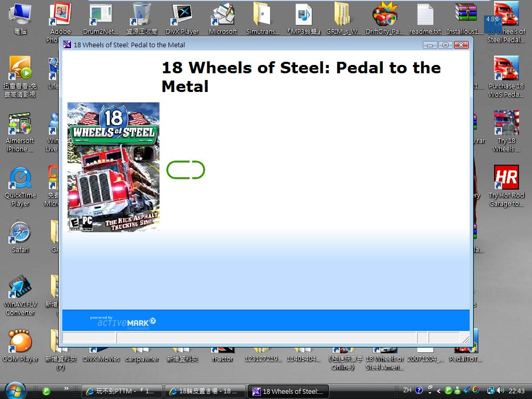Expand the quick launch overflow chevron
The height and width of the screenshot is (399, 532).
tap(66, 389)
